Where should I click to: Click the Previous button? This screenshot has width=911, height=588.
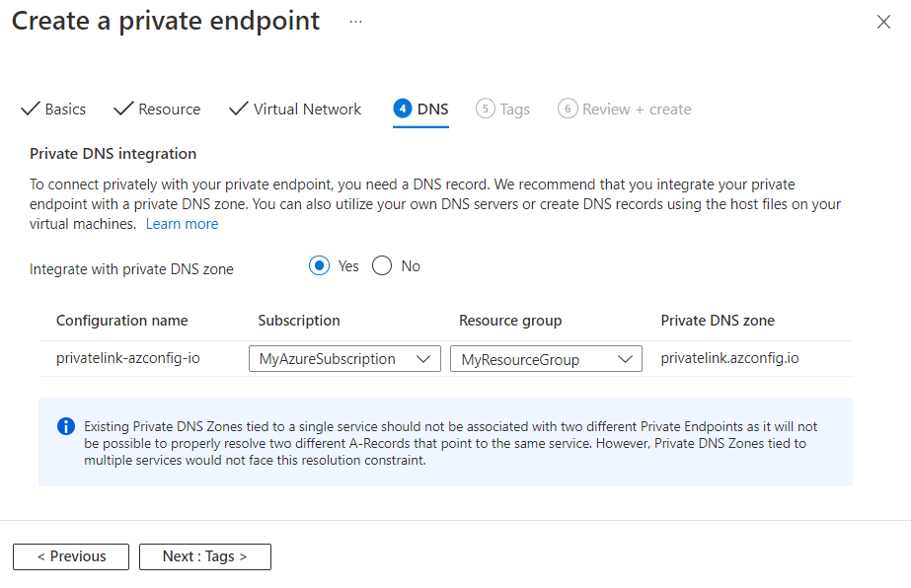click(x=70, y=556)
